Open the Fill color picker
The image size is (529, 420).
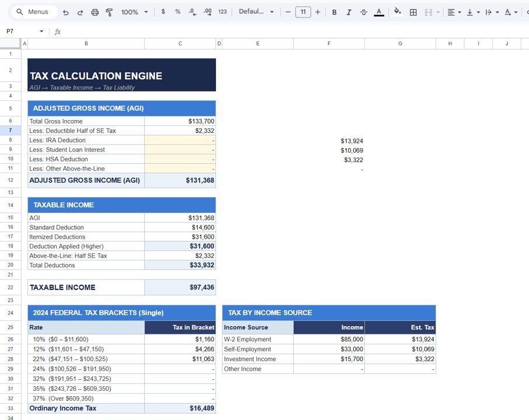[x=397, y=11]
